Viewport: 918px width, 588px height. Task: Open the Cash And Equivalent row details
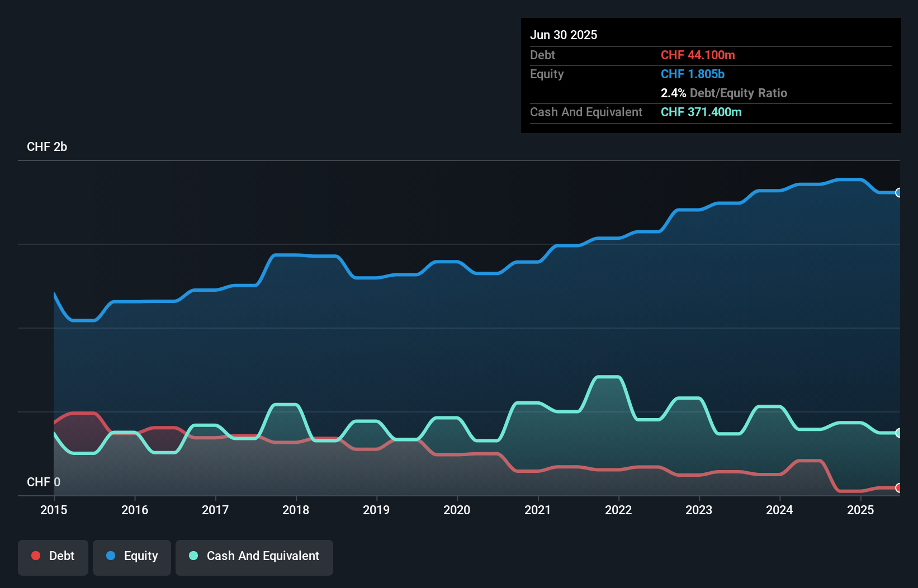pos(586,112)
